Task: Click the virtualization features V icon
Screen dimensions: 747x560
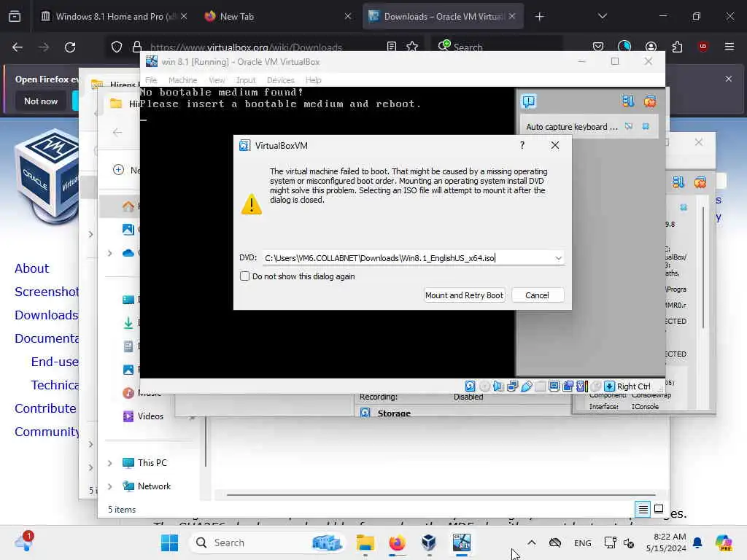Action: 581,386
